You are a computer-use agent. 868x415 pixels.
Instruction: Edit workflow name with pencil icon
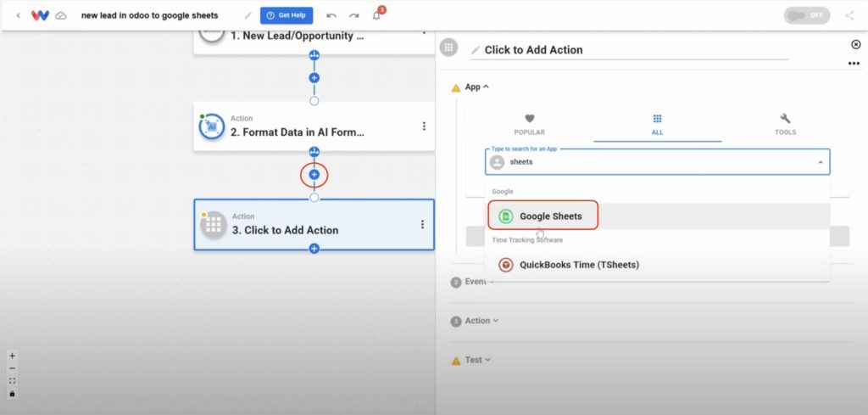tap(248, 15)
